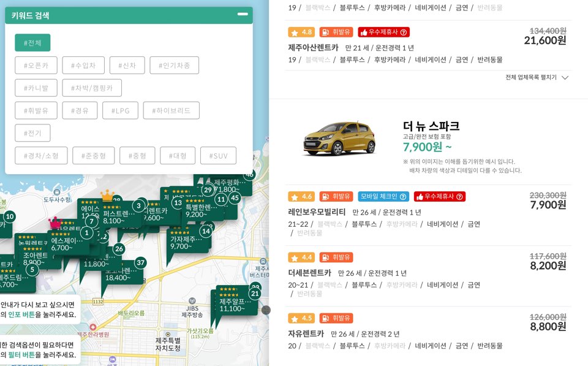This screenshot has height=366, width=588.
Task: Click the pink crown map icon
Action: pos(55,222)
